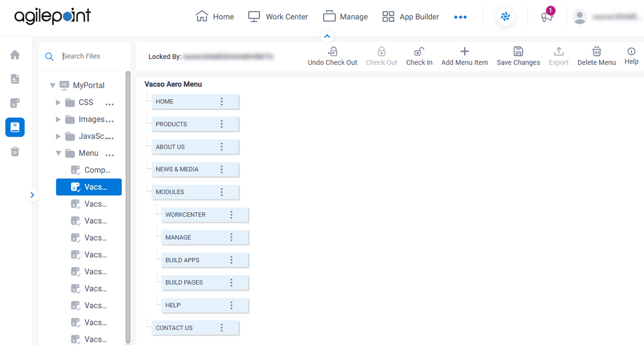Open the trash icon in left sidebar
The height and width of the screenshot is (345, 644).
coord(15,152)
